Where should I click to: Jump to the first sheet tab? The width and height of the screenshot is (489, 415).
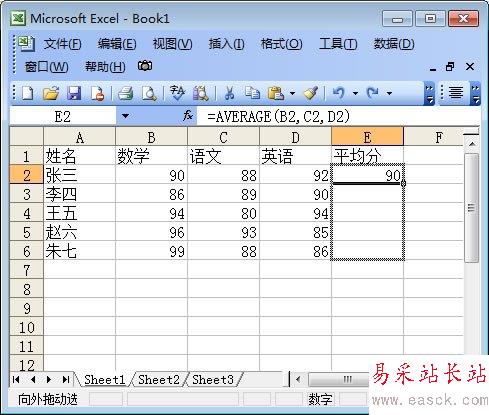pos(16,379)
